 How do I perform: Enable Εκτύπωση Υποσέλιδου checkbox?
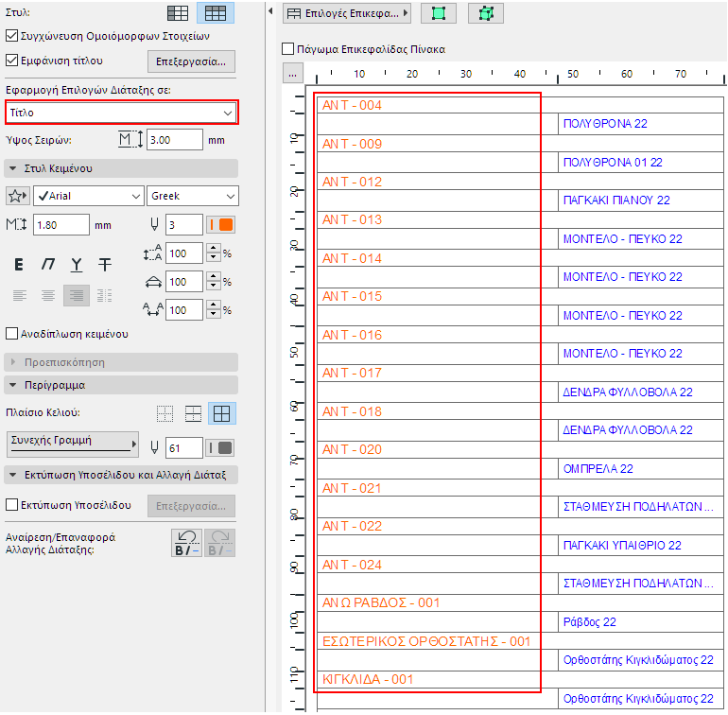[12, 504]
